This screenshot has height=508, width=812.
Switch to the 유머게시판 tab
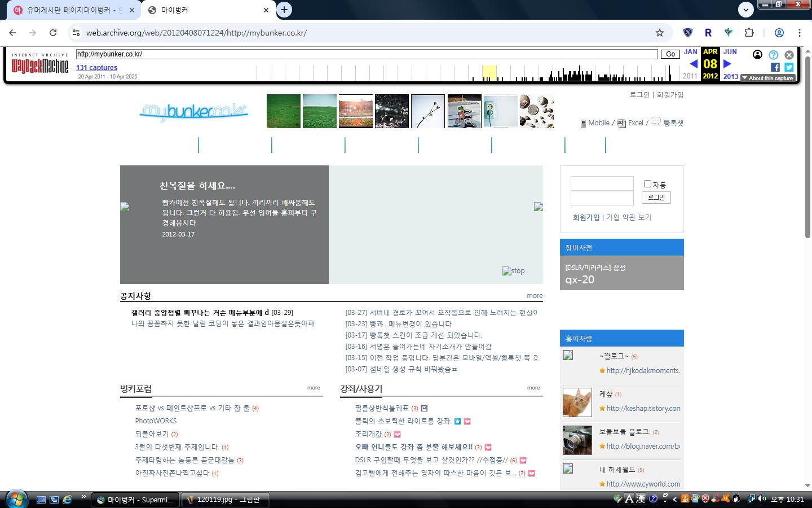(x=73, y=10)
